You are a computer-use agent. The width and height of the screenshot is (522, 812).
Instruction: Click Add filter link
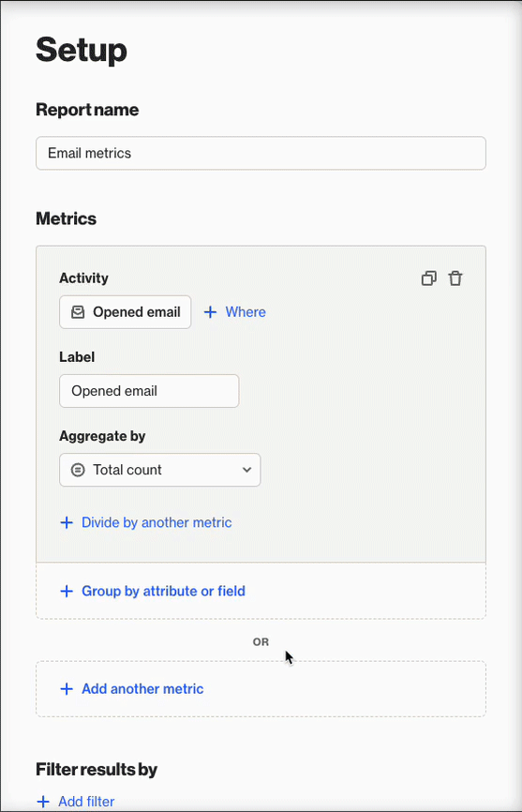(x=76, y=802)
